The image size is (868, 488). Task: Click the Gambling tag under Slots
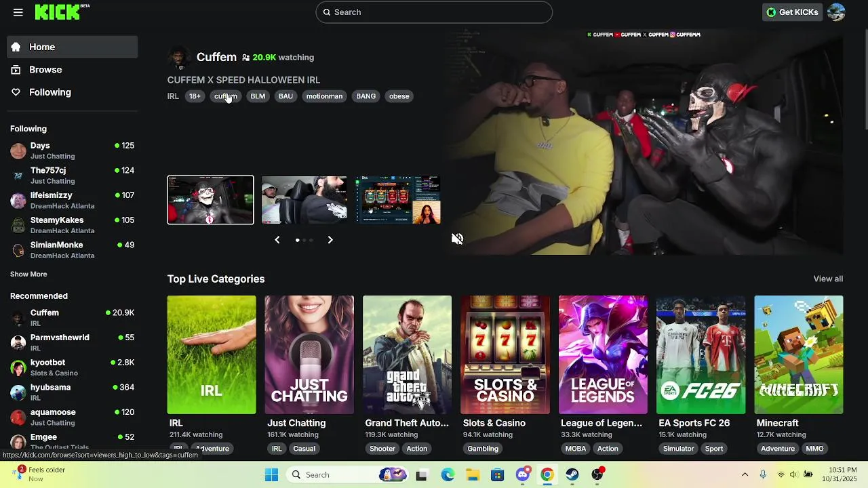[x=483, y=449]
